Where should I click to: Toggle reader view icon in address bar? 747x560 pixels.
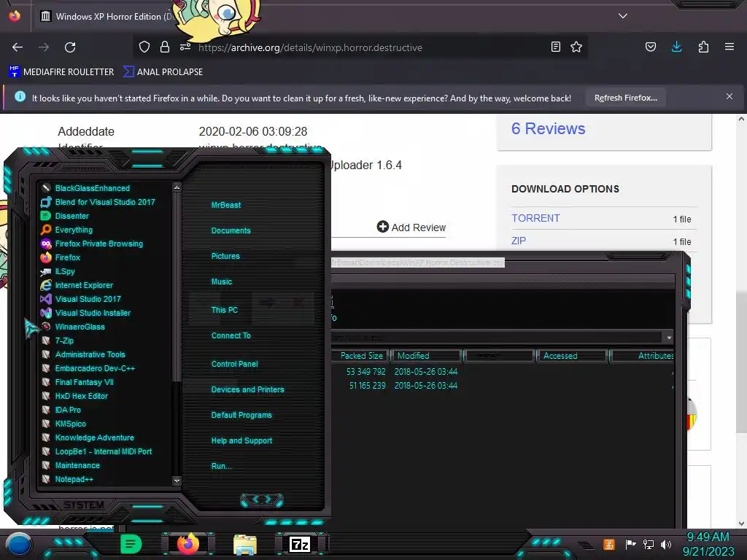[x=555, y=47]
